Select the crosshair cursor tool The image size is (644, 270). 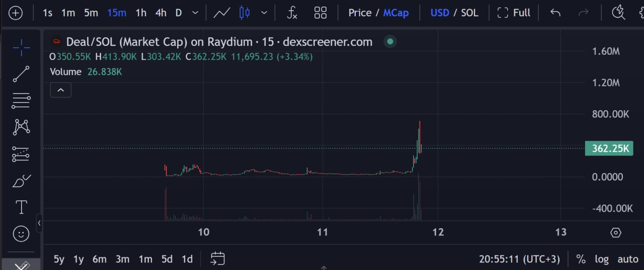(21, 48)
